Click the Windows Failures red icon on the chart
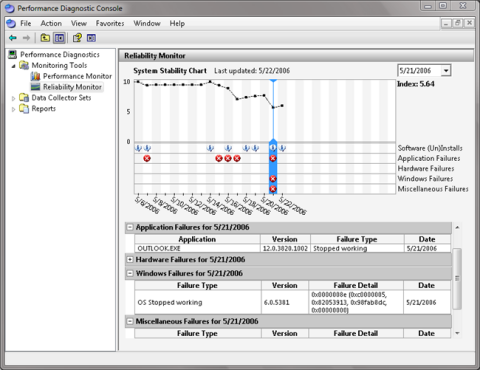 (273, 179)
